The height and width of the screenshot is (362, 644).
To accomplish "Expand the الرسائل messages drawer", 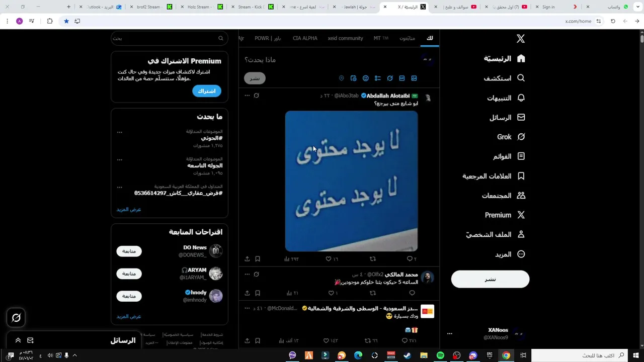I will (18, 340).
